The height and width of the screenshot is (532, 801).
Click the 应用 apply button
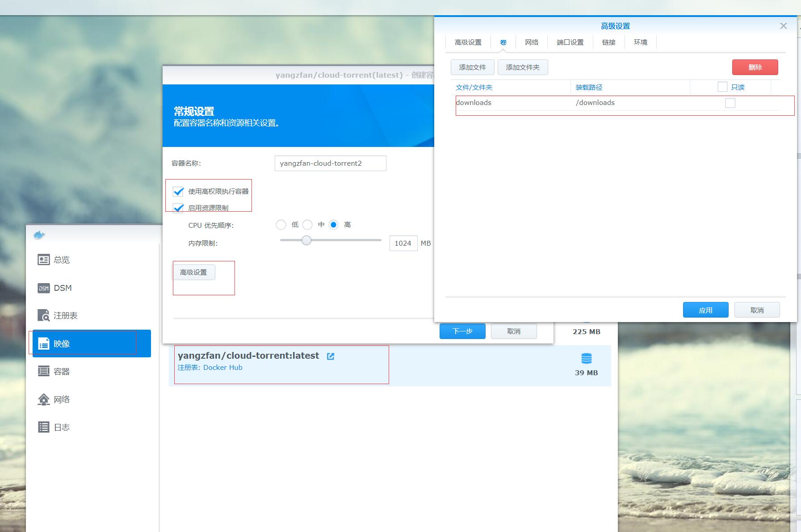705,310
